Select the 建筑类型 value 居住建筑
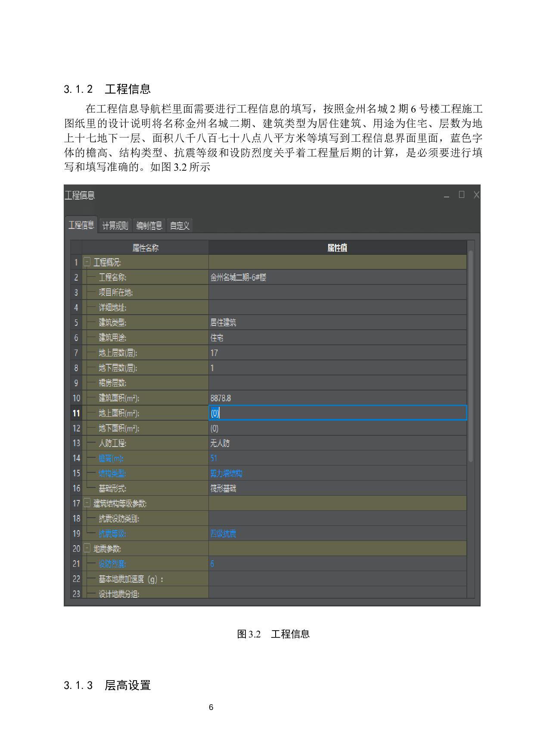 (338, 322)
